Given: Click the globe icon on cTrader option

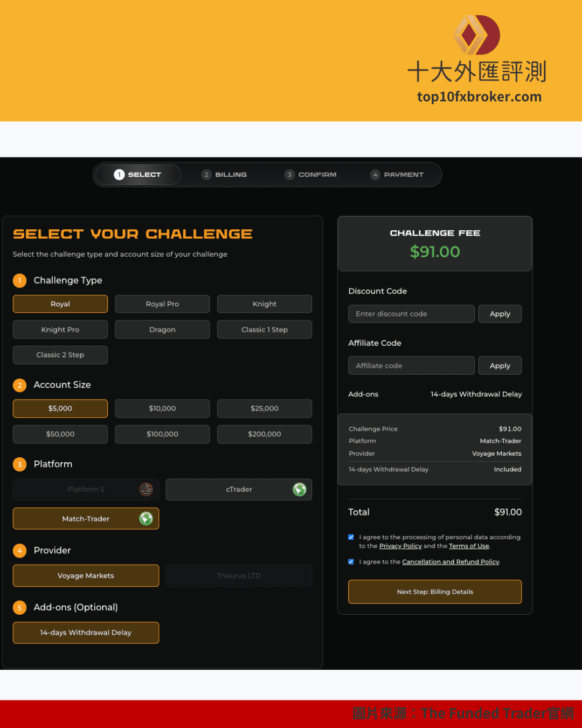Looking at the screenshot, I should [299, 489].
